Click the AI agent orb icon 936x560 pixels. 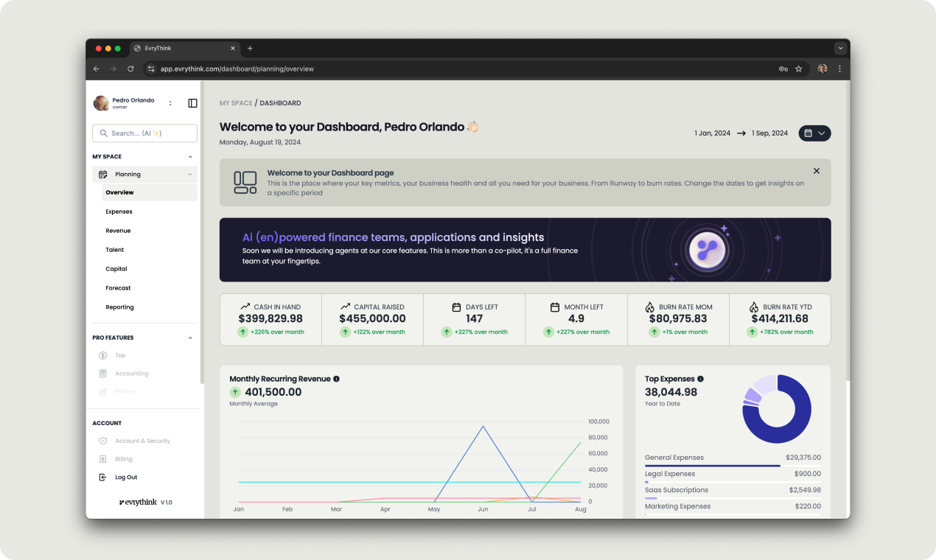tap(708, 250)
